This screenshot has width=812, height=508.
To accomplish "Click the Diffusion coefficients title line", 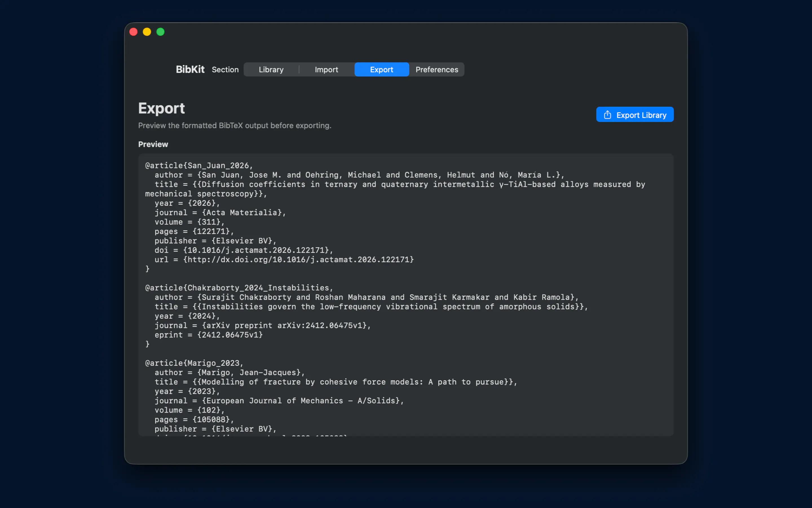I will 400,185.
